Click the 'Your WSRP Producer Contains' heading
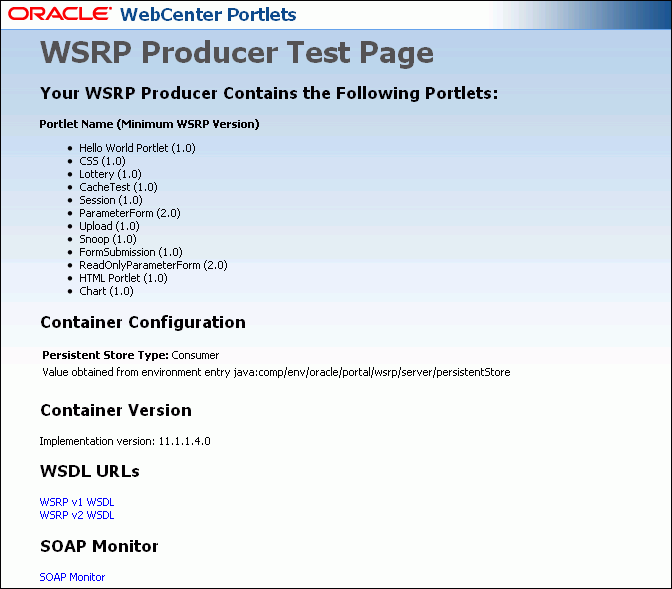The width and height of the screenshot is (672, 589). [269, 93]
